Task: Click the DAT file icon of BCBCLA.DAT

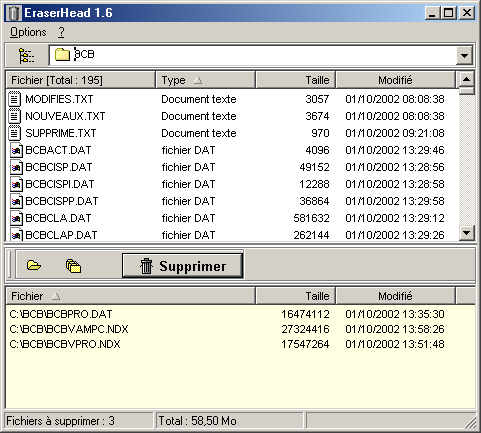Action: click(16, 218)
